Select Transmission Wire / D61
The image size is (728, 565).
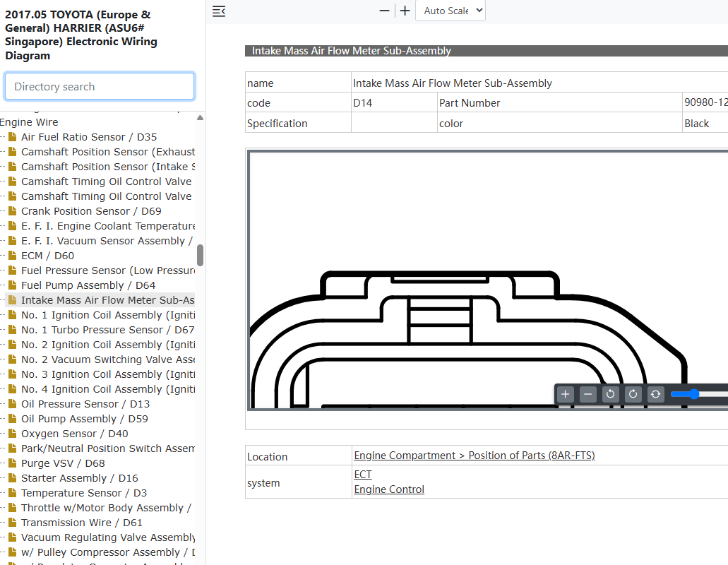(x=82, y=523)
